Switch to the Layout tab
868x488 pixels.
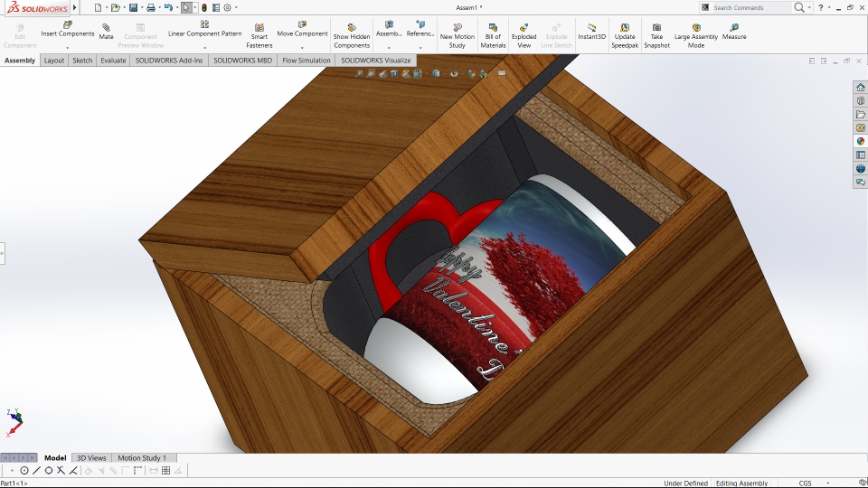[54, 61]
